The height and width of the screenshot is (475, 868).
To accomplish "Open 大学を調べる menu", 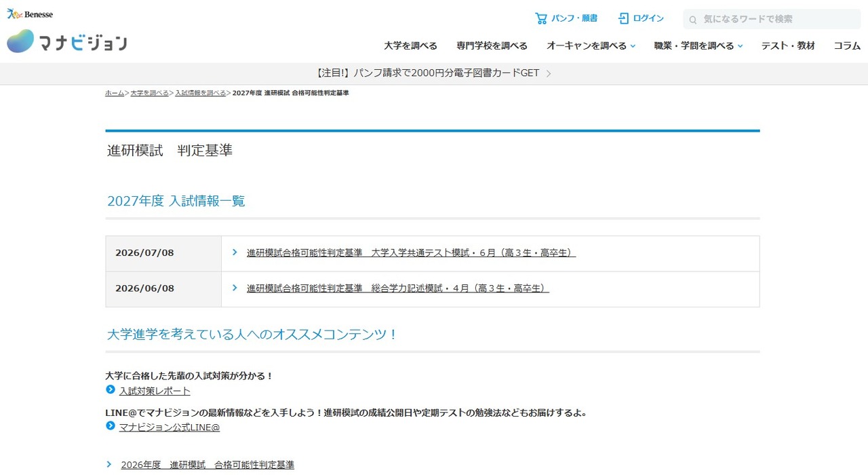I will [x=410, y=45].
